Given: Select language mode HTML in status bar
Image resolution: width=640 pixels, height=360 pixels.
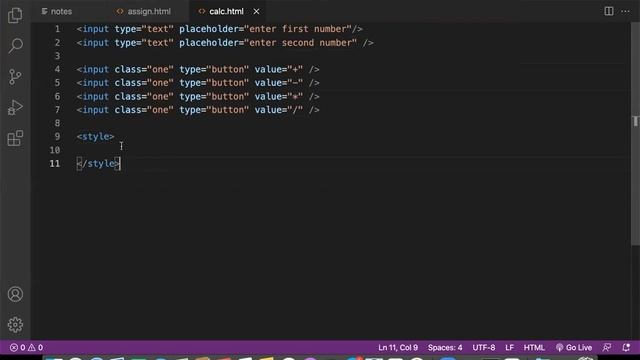Looking at the screenshot, I should pos(534,347).
